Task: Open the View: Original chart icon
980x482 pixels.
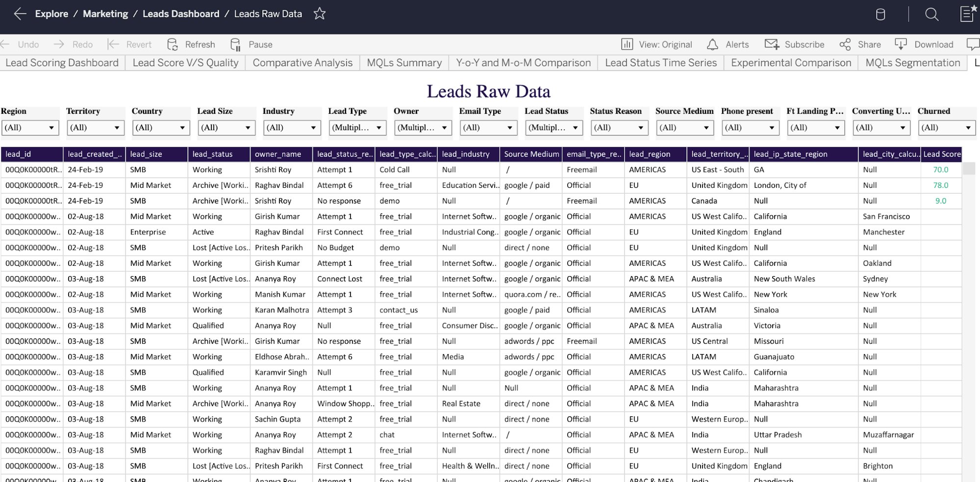Action: click(x=627, y=44)
